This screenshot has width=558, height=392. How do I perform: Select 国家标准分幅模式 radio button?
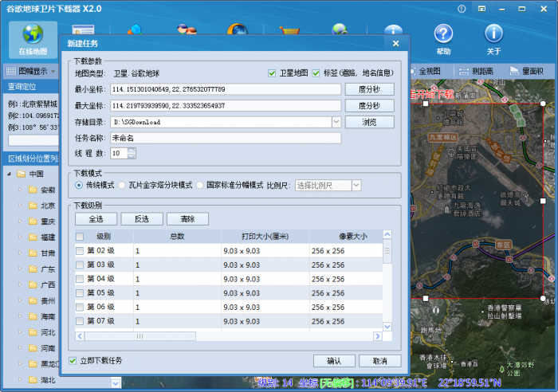click(x=200, y=185)
